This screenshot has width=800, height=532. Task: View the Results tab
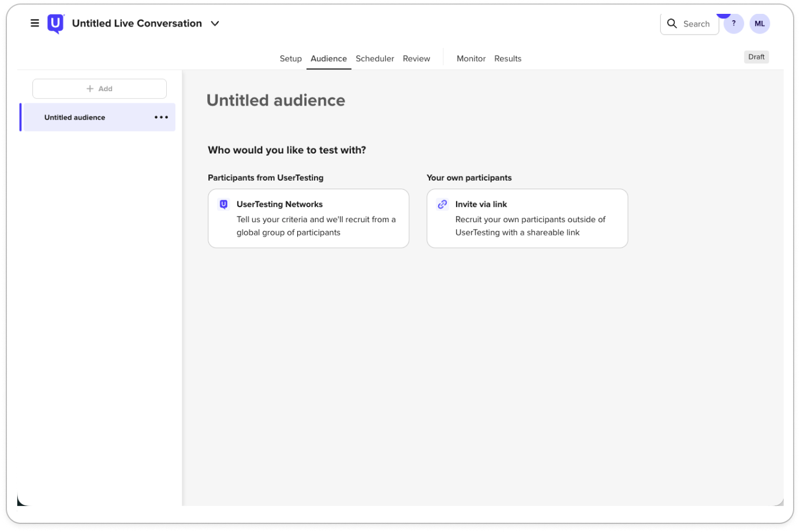coord(507,59)
